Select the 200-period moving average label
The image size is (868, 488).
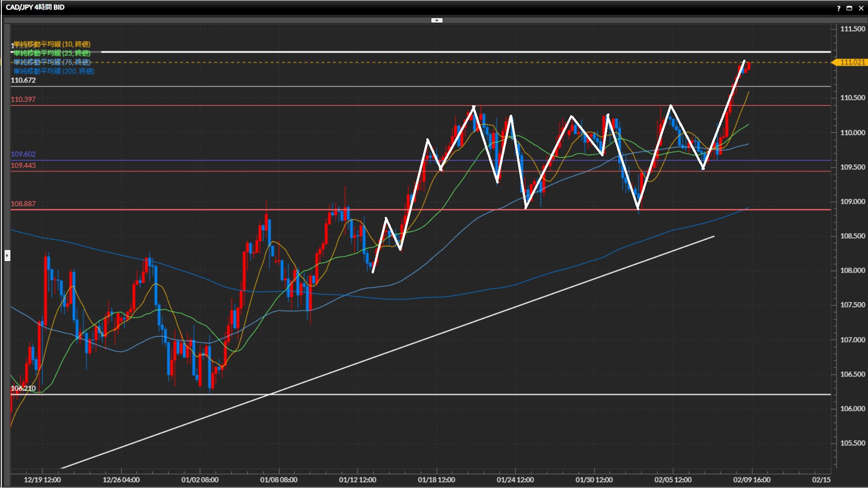54,71
